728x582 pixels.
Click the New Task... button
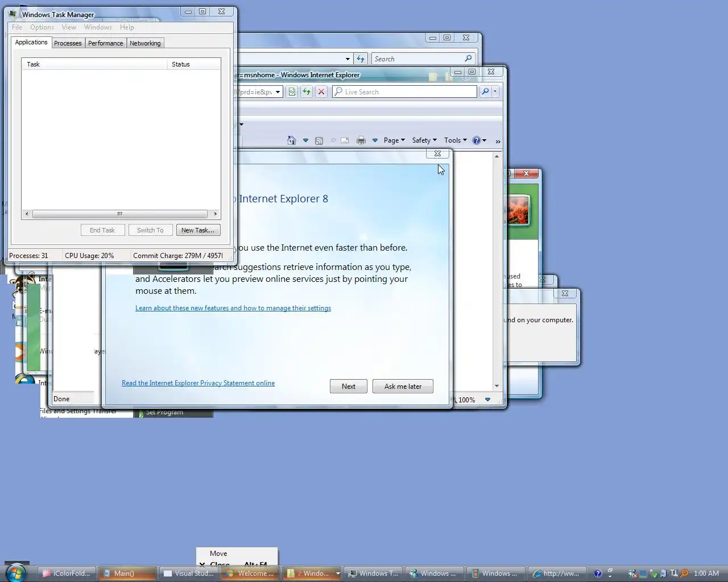198,230
